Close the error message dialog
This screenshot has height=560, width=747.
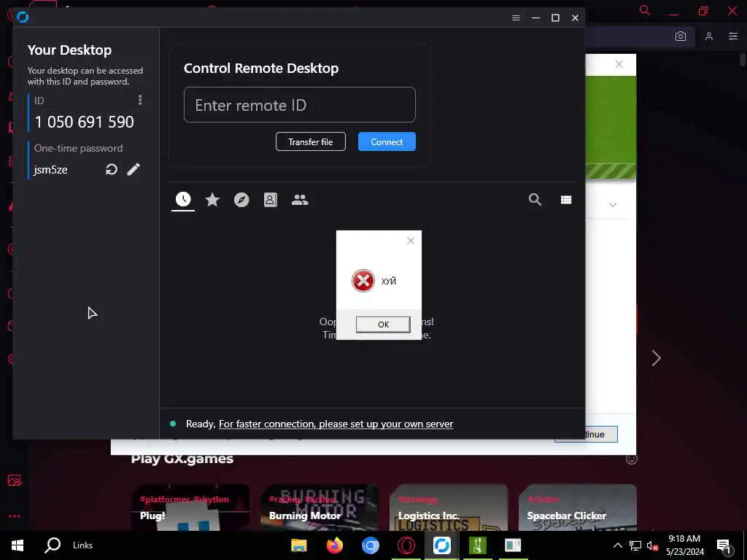click(411, 241)
